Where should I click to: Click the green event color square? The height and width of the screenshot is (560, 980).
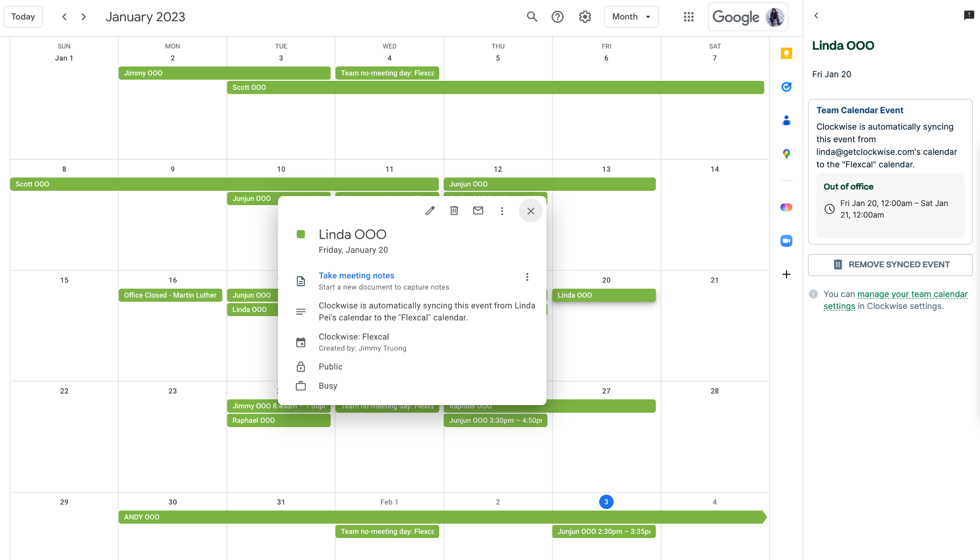click(301, 234)
